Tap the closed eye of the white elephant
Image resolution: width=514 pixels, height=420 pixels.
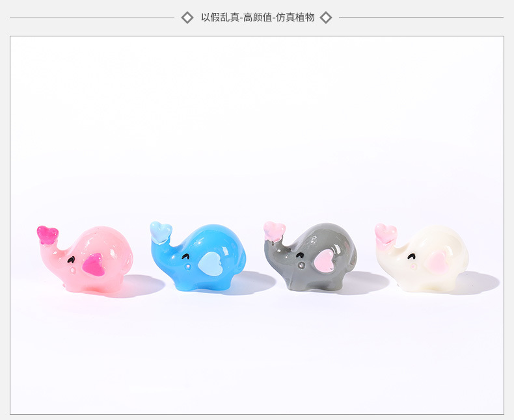(412, 257)
